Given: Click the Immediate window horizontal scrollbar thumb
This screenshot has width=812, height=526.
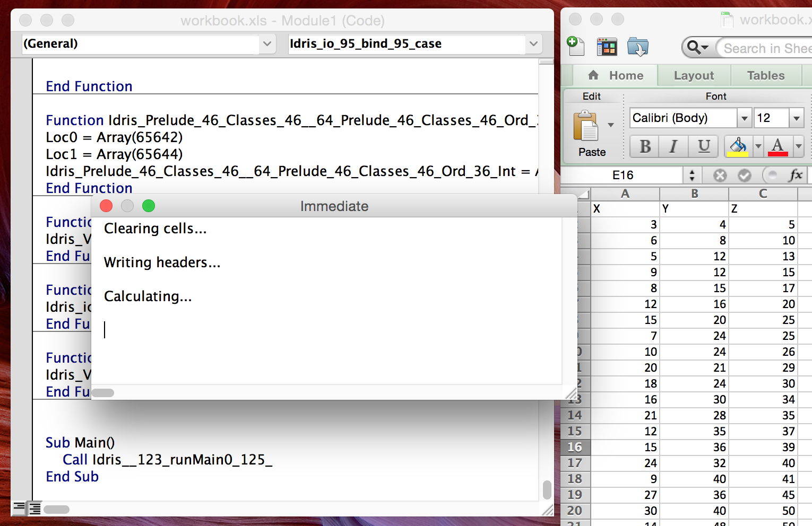Looking at the screenshot, I should [103, 393].
